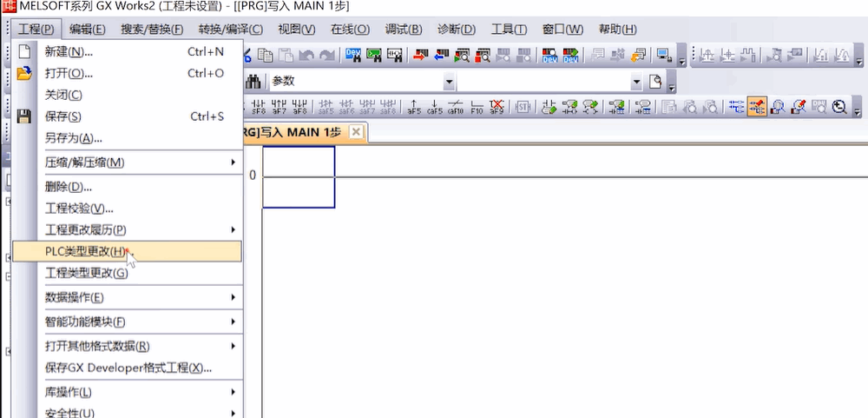The image size is (868, 418).
Task: Click the instruction search icon with green screen
Action: (373, 55)
